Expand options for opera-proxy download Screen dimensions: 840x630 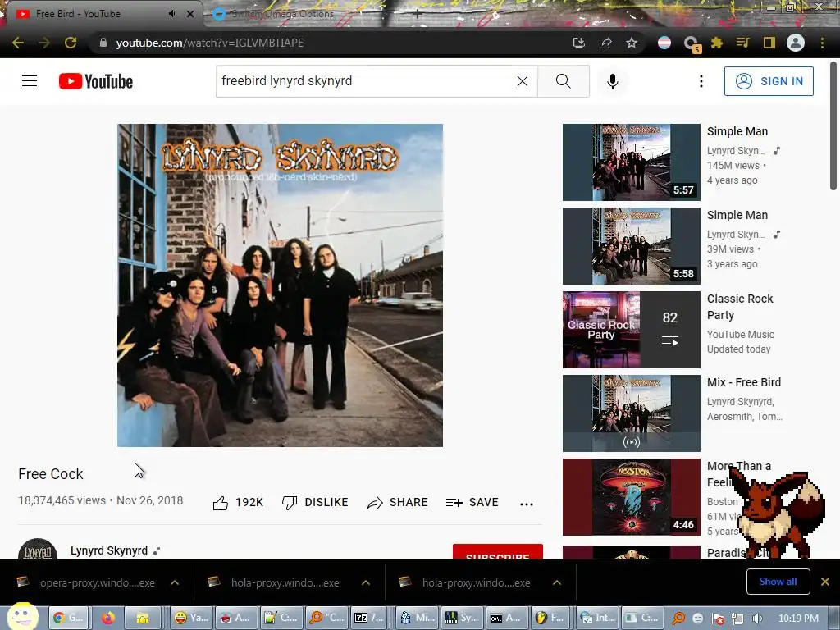(x=175, y=582)
